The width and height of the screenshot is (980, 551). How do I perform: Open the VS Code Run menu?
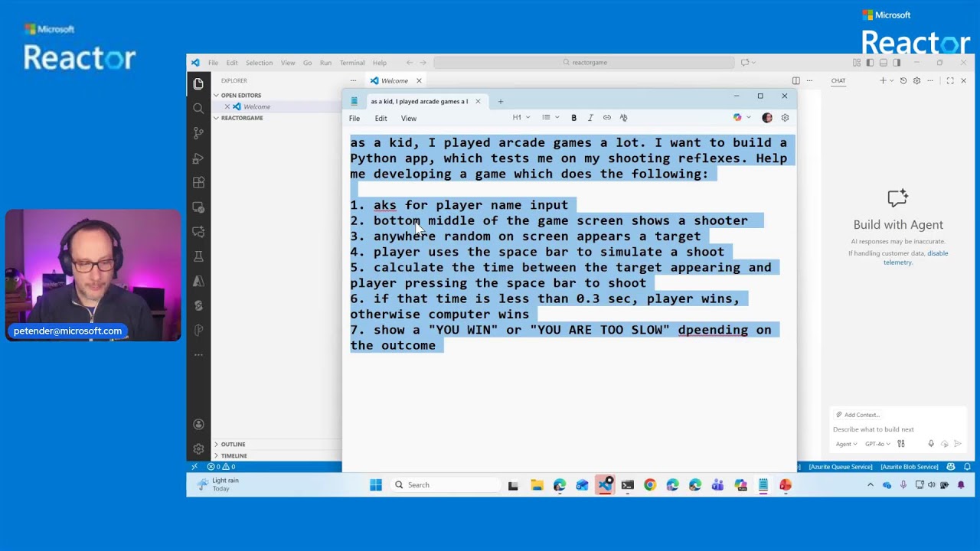pos(325,63)
